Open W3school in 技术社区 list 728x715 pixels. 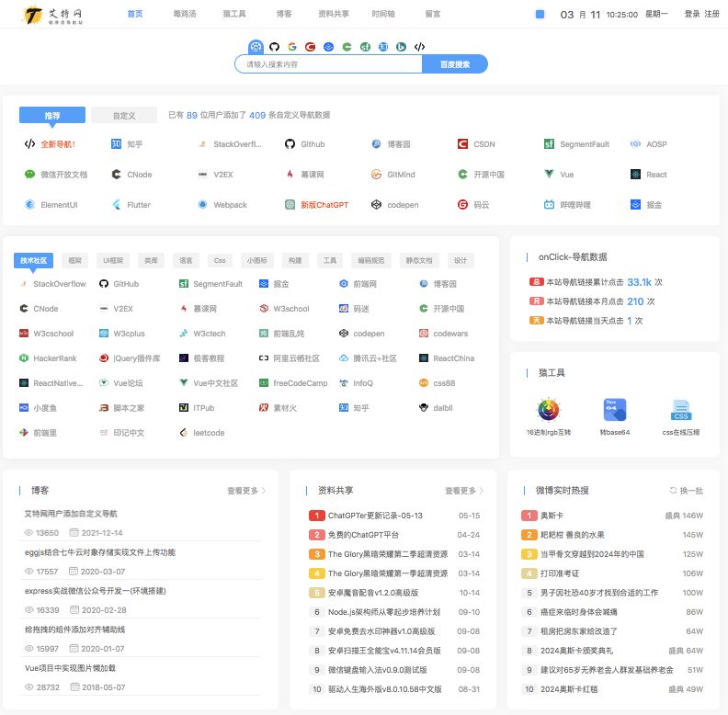click(284, 309)
